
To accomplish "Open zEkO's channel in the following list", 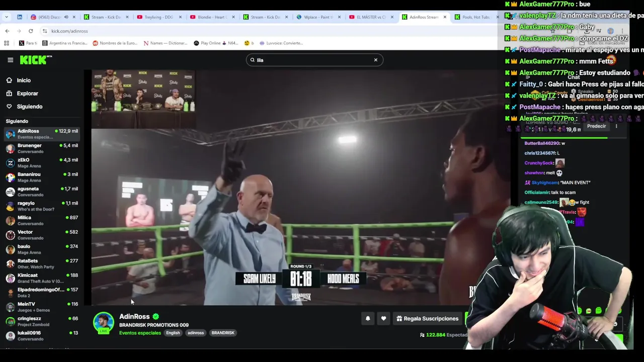I will [x=42, y=163].
